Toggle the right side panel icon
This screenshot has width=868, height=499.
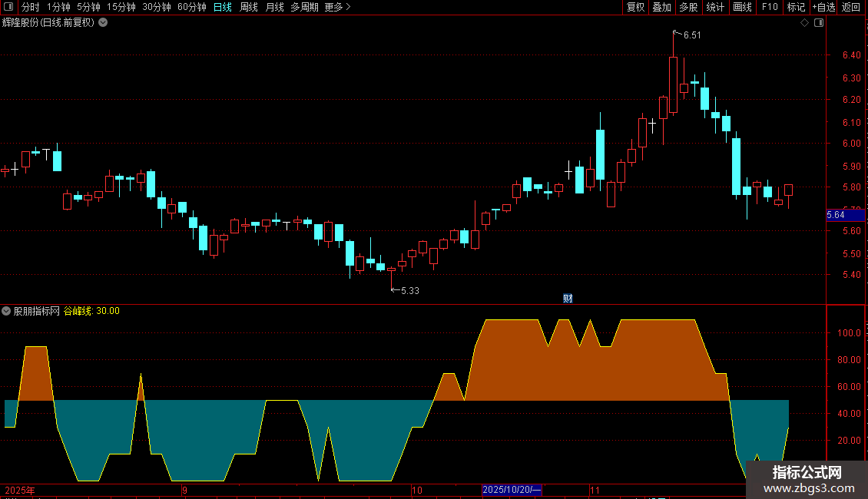[819, 23]
